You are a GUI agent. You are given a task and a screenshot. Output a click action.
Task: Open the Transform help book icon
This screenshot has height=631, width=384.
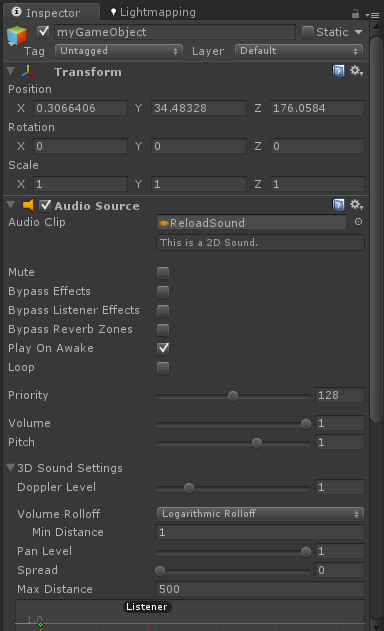point(338,72)
